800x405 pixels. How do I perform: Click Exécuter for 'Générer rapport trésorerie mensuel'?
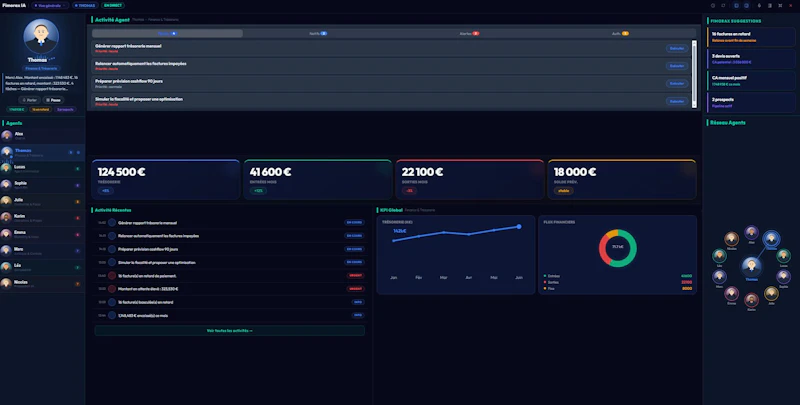pyautogui.click(x=677, y=48)
